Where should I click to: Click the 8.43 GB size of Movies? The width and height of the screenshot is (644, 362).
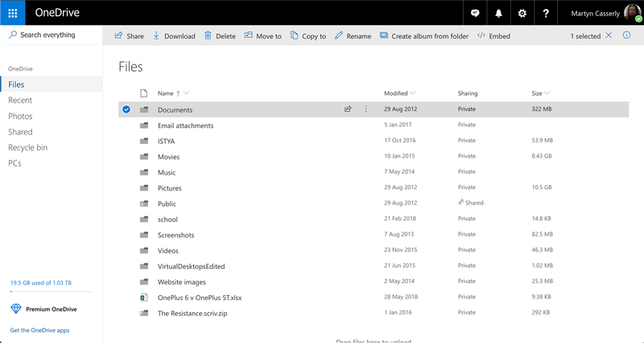click(x=541, y=156)
